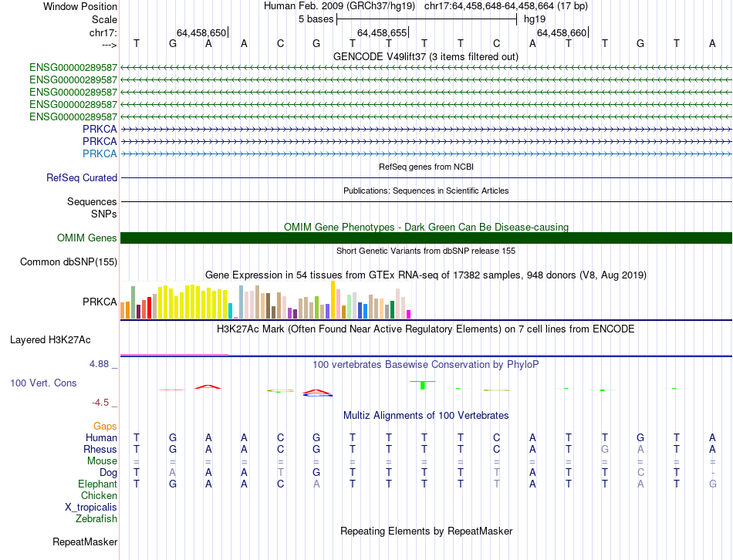Click the RepeatMasker track label
The image size is (733, 560).
click(85, 541)
